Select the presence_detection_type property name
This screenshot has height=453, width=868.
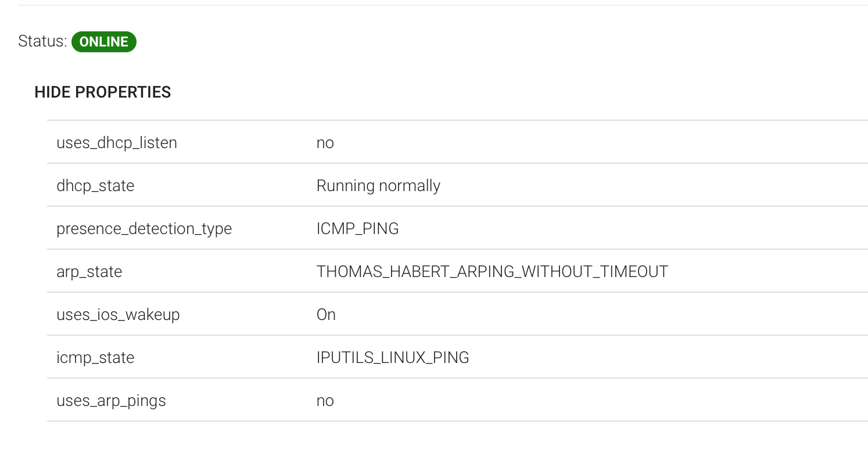tap(144, 229)
